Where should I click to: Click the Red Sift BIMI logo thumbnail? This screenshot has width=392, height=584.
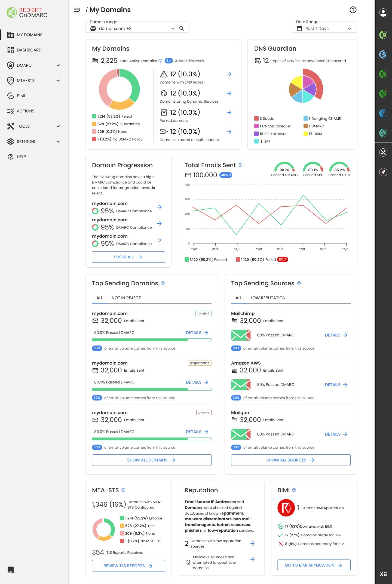coord(286,508)
